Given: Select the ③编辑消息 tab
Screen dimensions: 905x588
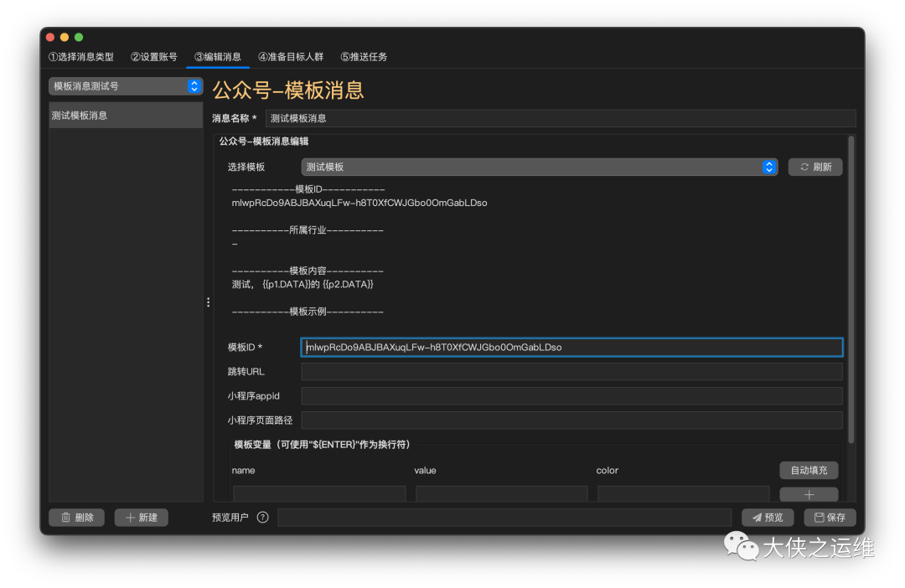Looking at the screenshot, I should tap(218, 57).
